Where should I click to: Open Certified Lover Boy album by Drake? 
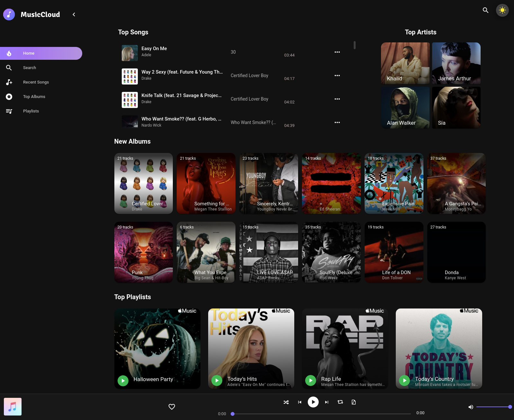[x=144, y=183]
